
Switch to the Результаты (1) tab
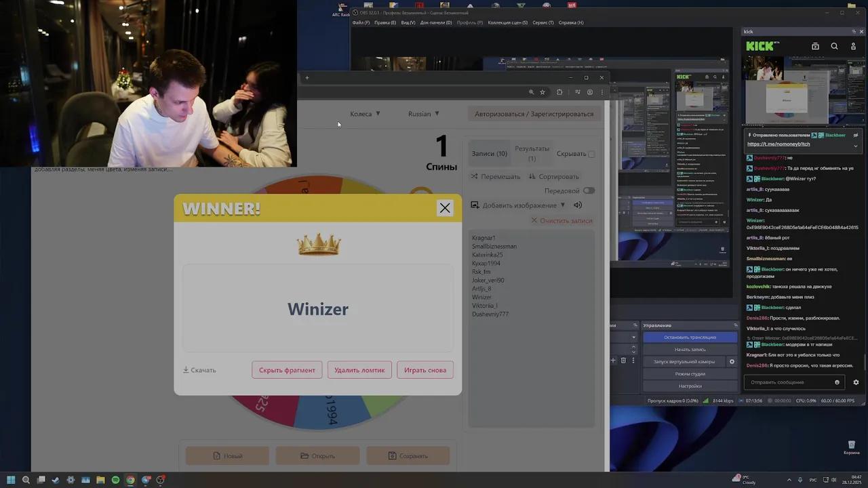pos(532,153)
